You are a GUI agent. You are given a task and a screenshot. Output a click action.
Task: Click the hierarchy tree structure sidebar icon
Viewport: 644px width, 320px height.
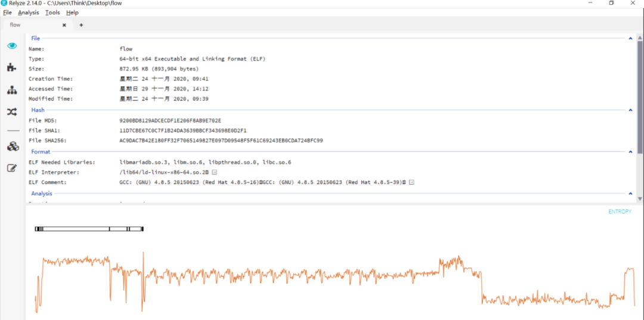[12, 90]
